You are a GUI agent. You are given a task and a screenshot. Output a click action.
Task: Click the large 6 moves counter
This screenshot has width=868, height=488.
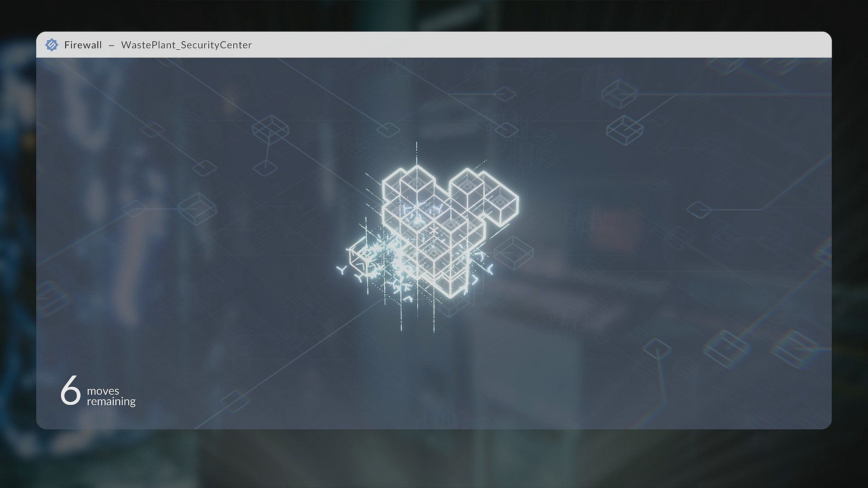[x=71, y=390]
